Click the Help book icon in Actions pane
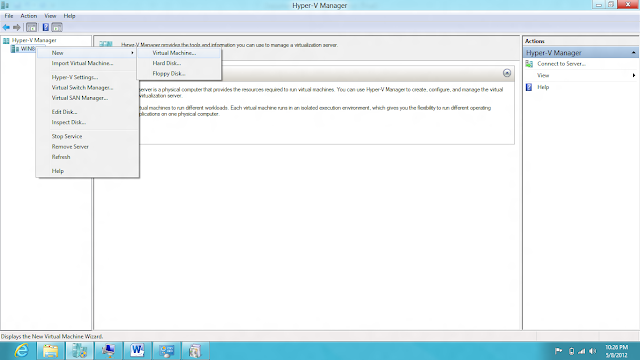 (529, 87)
